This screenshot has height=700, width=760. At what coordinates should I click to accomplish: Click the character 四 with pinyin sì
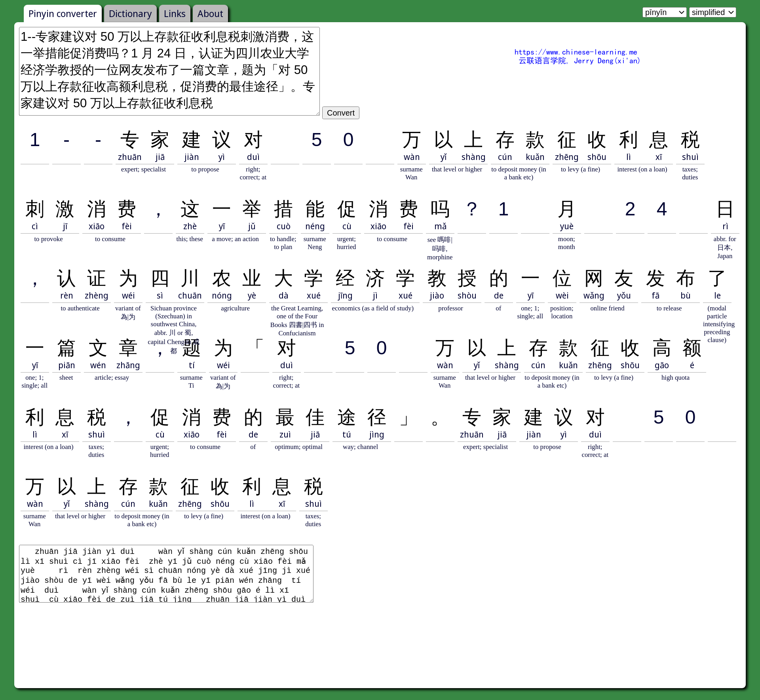click(160, 279)
